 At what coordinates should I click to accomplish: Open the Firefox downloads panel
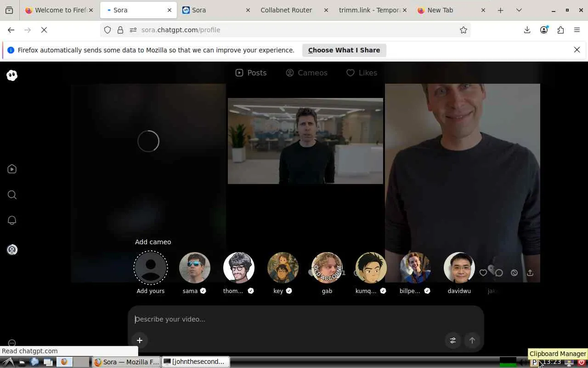(527, 30)
